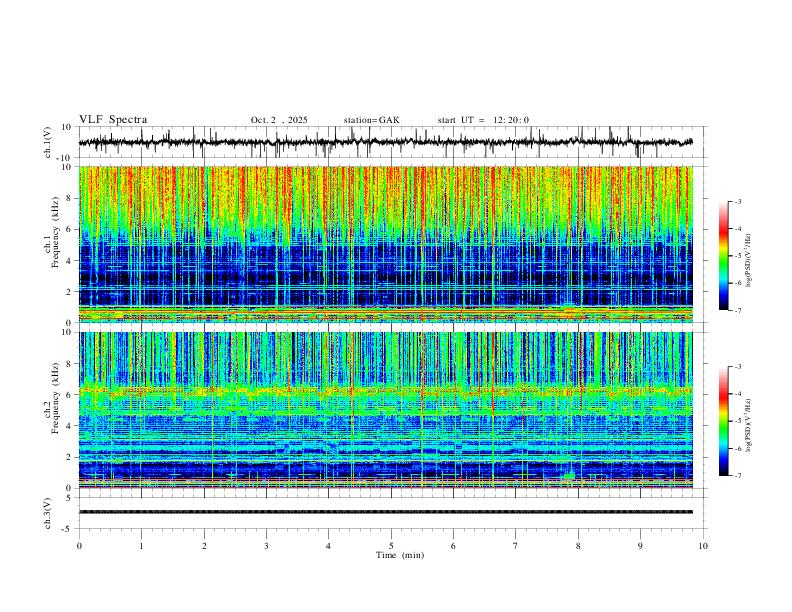
Task: Select the lower color bar log(PSD) label
Action: [x=750, y=425]
